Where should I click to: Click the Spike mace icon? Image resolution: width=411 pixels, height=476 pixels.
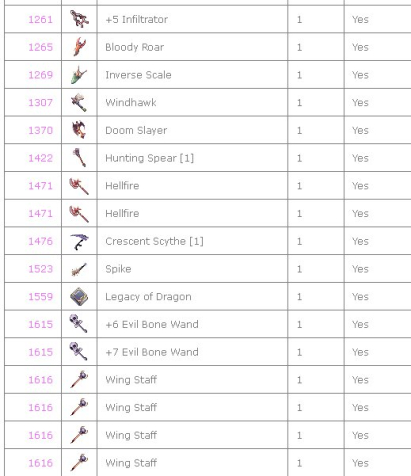(79, 268)
